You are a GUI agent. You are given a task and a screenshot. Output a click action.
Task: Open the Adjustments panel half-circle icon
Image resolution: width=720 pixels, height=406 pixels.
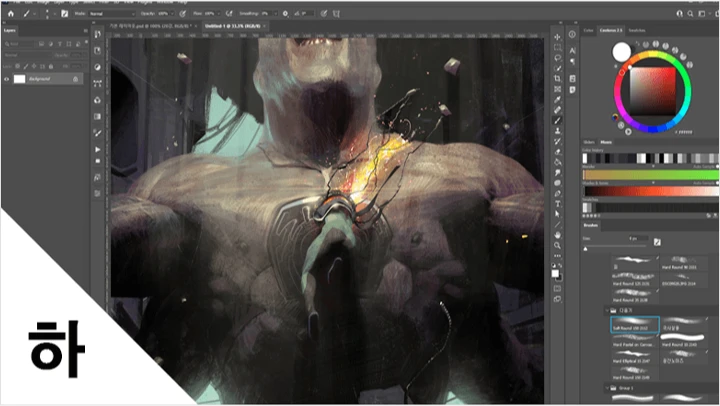[x=97, y=67]
